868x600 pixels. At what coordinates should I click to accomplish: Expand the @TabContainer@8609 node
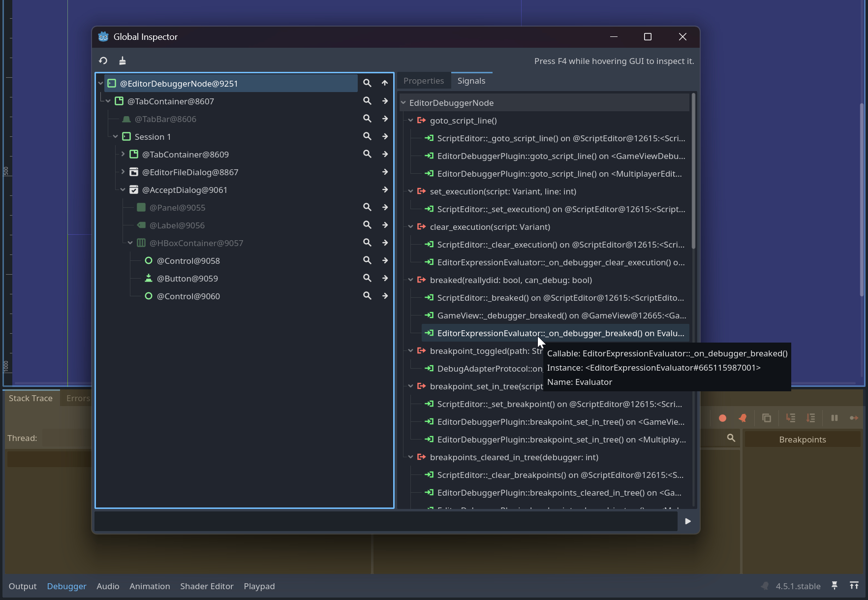[123, 154]
